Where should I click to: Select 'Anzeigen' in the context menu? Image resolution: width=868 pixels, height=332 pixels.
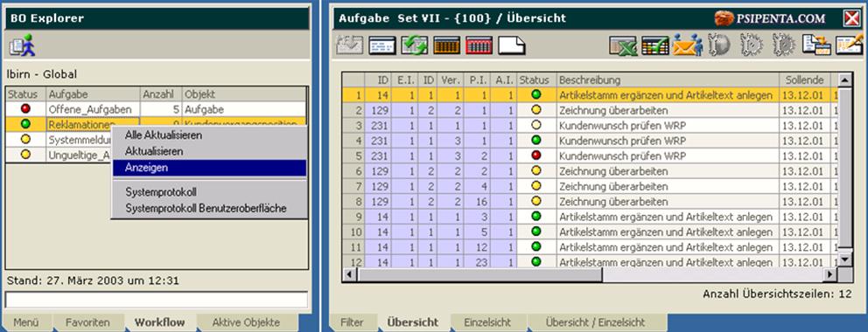pyautogui.click(x=209, y=168)
